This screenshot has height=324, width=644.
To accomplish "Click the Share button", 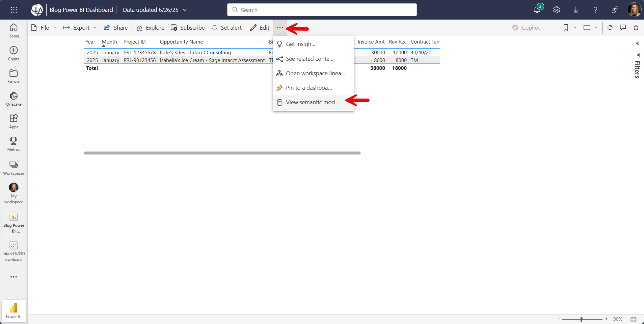I will [116, 28].
